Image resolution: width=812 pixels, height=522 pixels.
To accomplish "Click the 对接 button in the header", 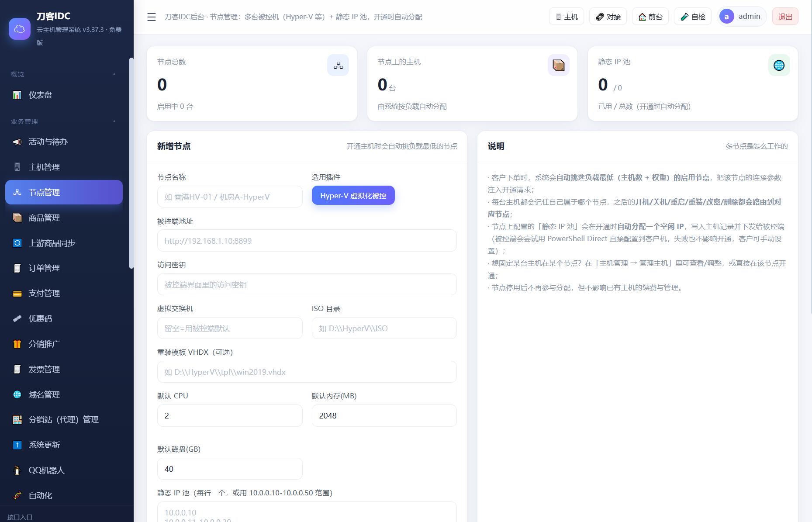I will coord(608,17).
